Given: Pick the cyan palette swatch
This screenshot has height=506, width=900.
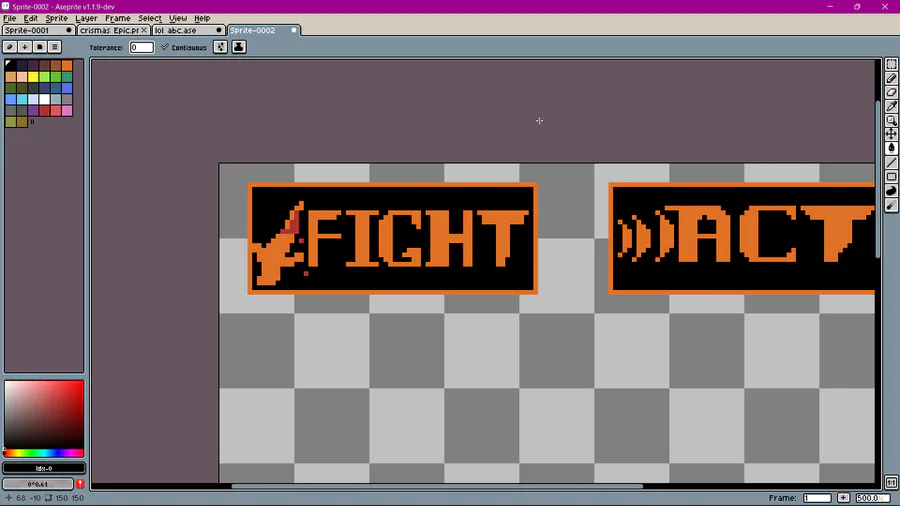Looking at the screenshot, I should coord(22,99).
